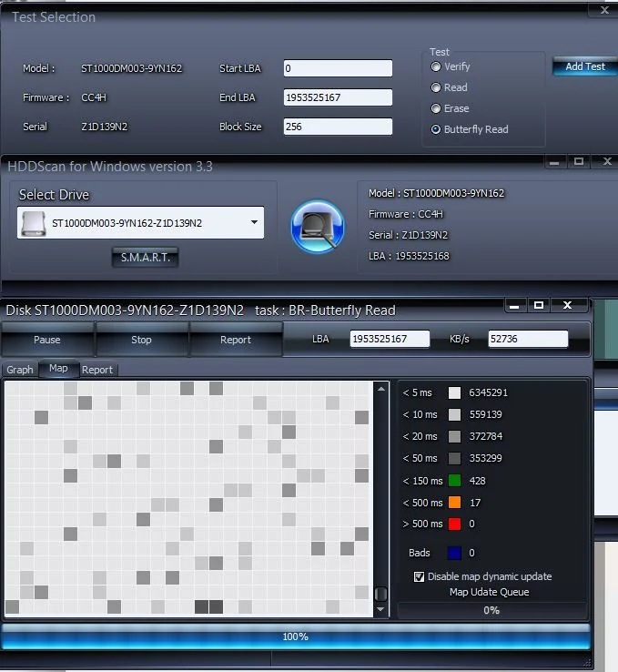Click Serial : Z1D139N2 text in HDDScan main window
618x672 pixels.
[408, 235]
